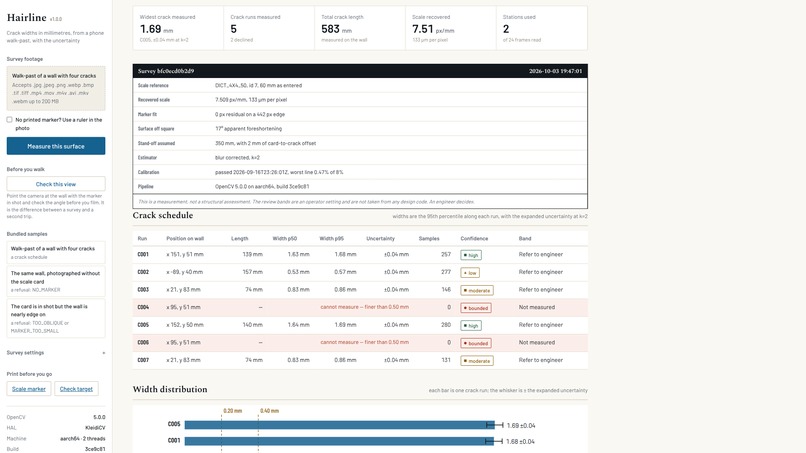
Task: Click the 'high' confidence badge on C001
Action: [470, 255]
